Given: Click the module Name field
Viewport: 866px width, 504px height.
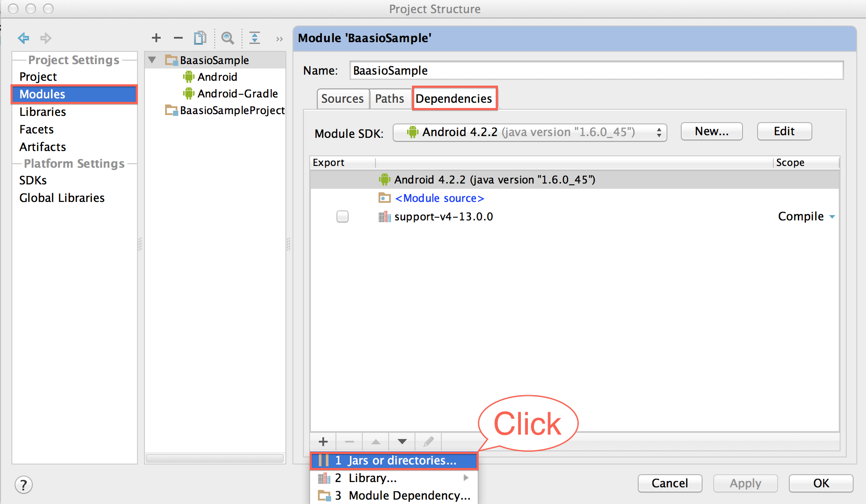Looking at the screenshot, I should click(x=596, y=71).
